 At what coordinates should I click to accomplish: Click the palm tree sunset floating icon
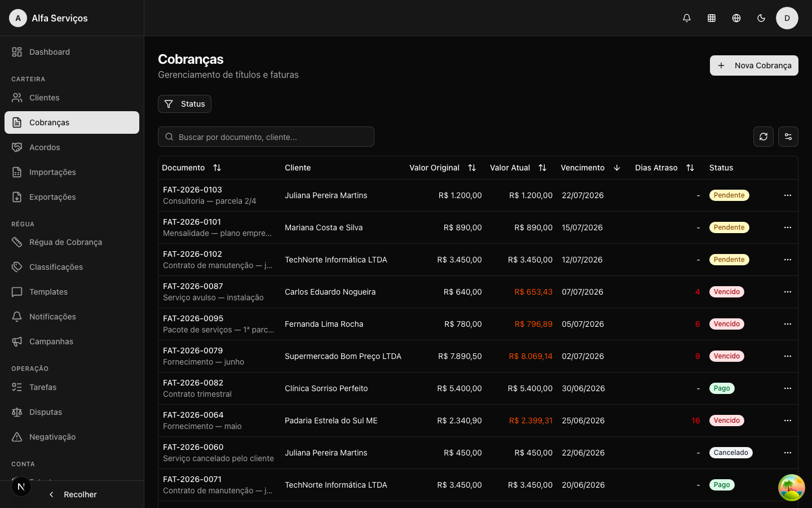792,488
